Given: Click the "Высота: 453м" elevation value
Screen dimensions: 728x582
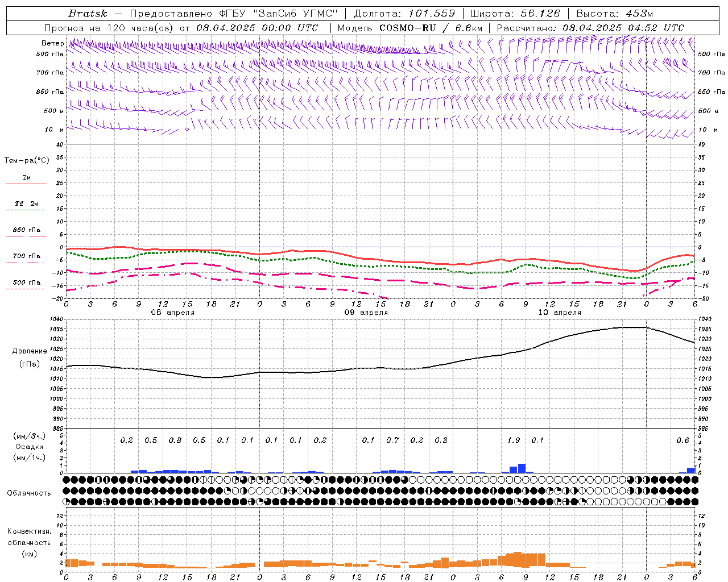Looking at the screenshot, I should click(614, 14).
